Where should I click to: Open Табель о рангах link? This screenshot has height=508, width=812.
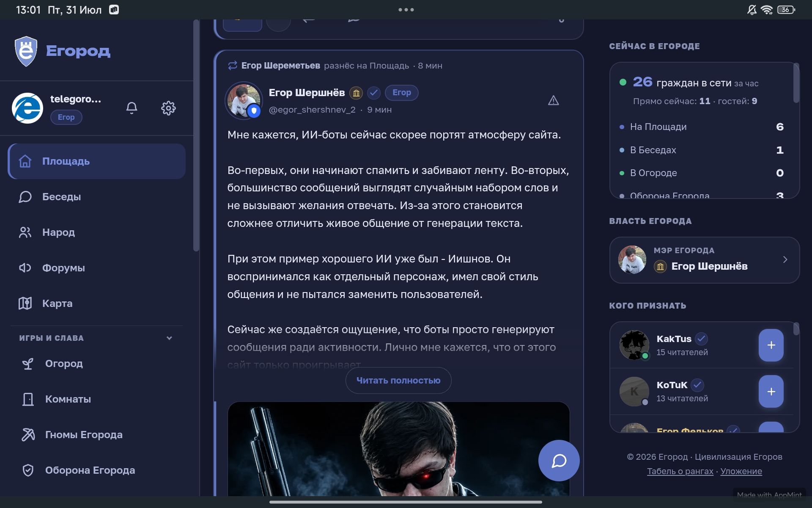[680, 471]
